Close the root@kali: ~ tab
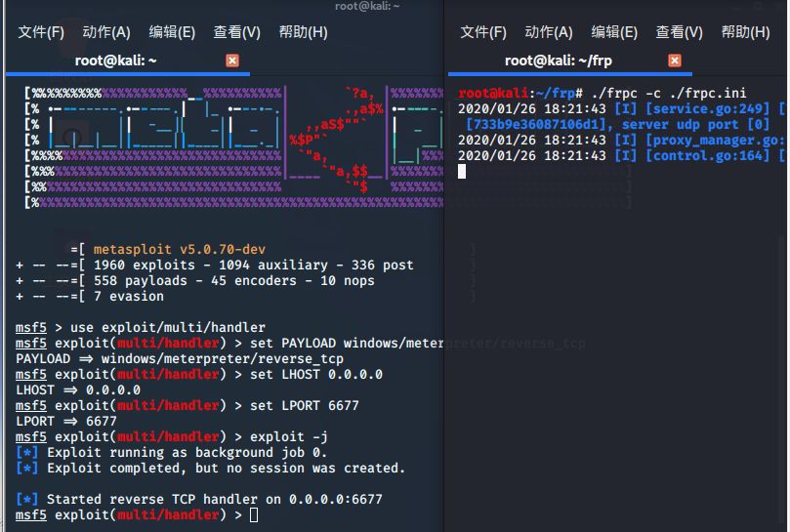 232,61
